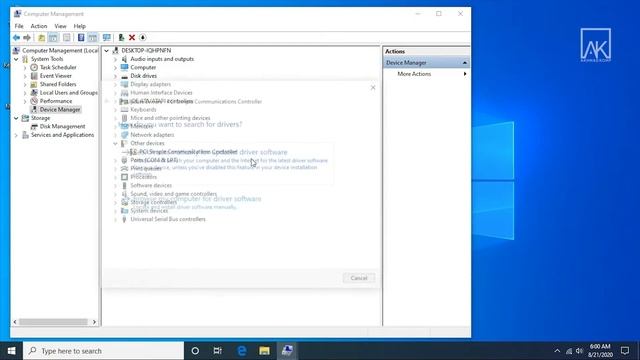The image size is (640, 360).
Task: Select Sound, video and game controllers
Action: point(174,194)
